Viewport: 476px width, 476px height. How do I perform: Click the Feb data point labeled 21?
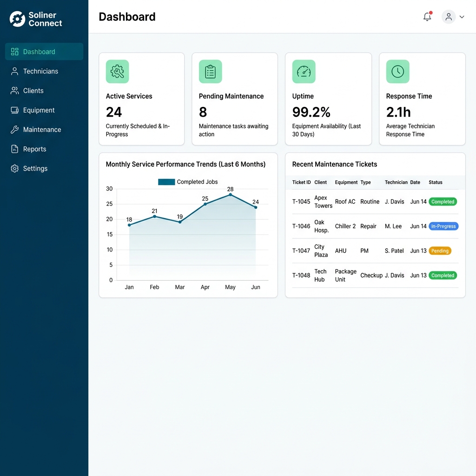click(154, 217)
